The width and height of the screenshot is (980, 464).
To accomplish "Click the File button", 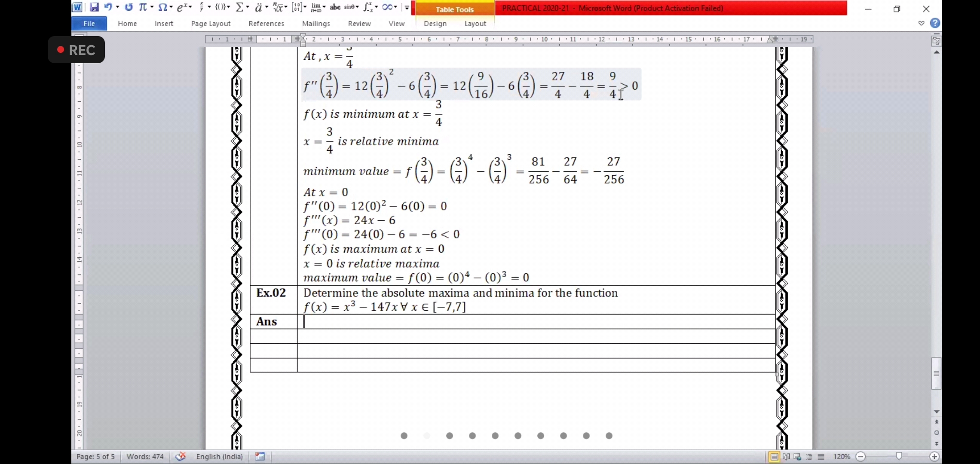I will coord(89,24).
